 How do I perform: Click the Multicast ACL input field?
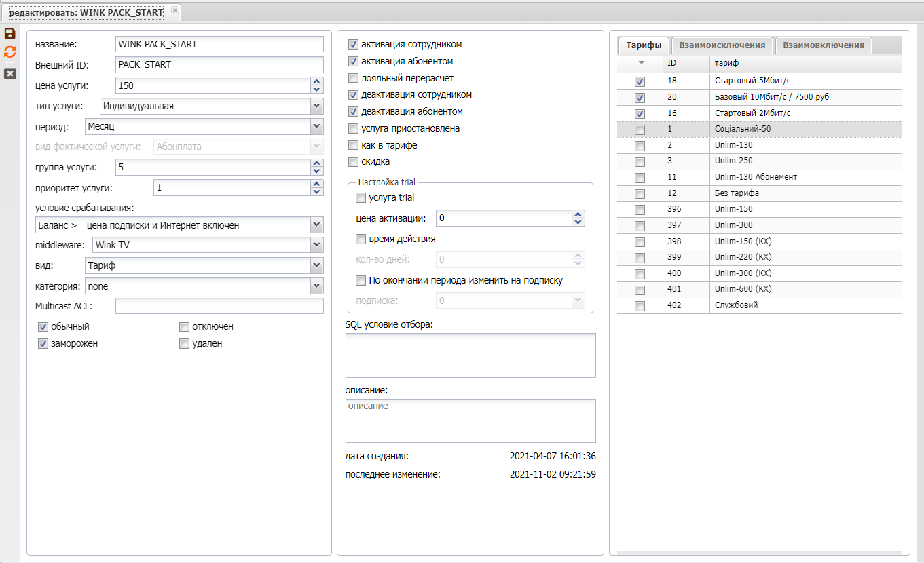pos(219,307)
